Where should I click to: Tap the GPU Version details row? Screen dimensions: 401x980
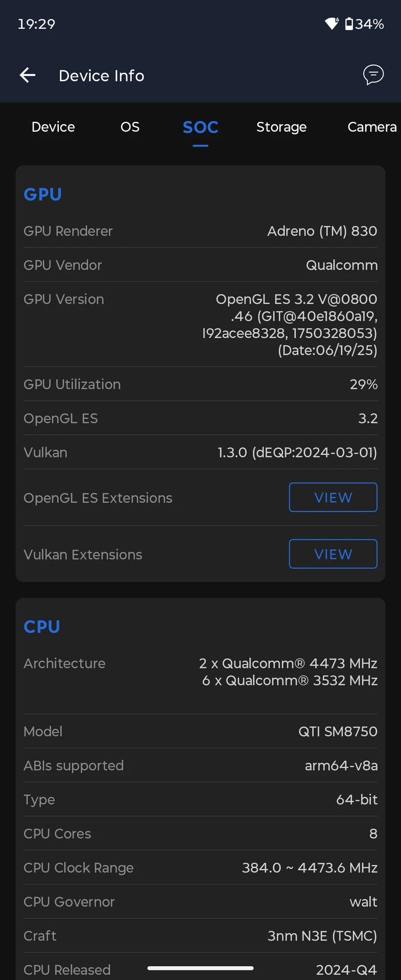[x=200, y=325]
